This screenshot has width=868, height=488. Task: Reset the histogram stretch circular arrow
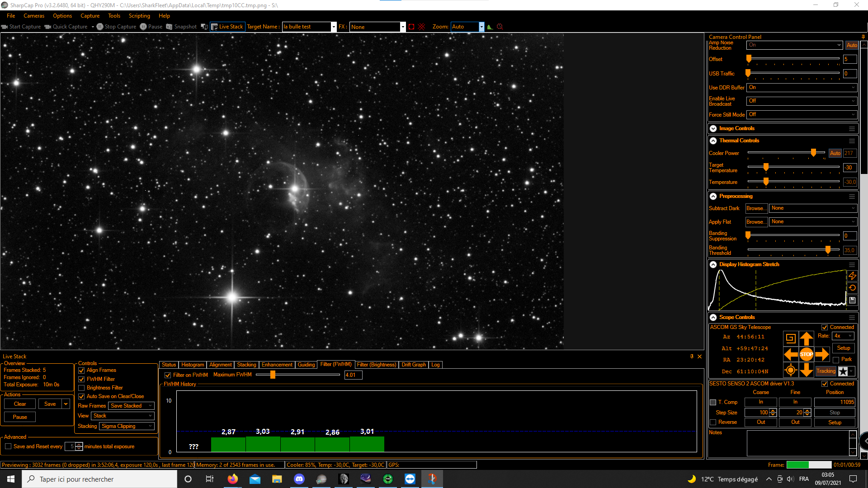(x=852, y=288)
